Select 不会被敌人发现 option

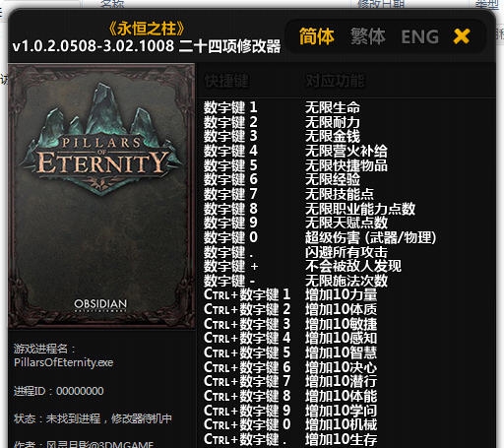point(353,266)
